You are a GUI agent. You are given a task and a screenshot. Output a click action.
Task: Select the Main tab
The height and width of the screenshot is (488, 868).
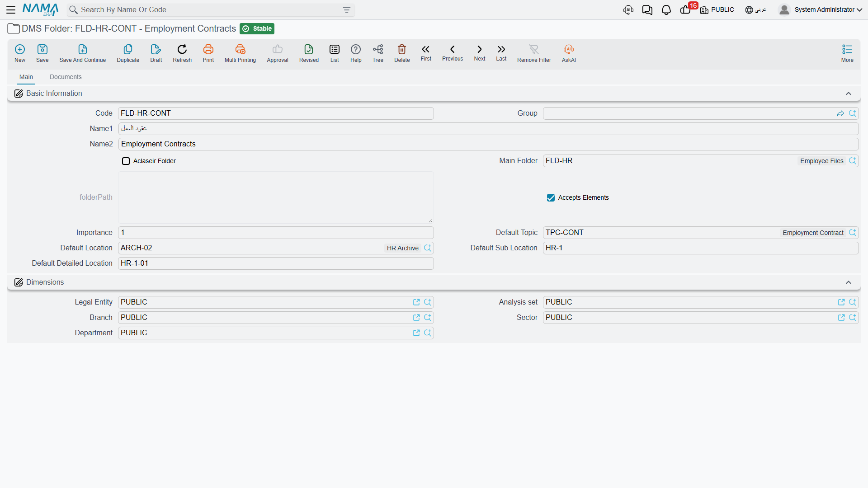[x=26, y=77]
